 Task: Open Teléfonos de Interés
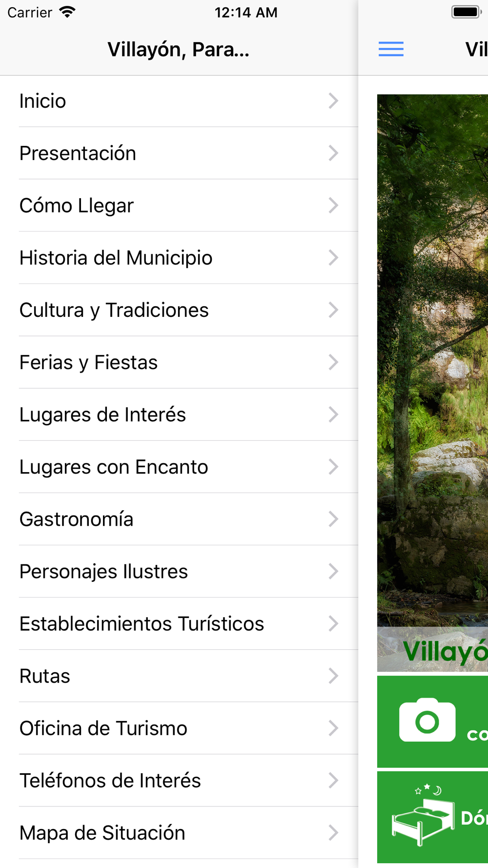179,780
